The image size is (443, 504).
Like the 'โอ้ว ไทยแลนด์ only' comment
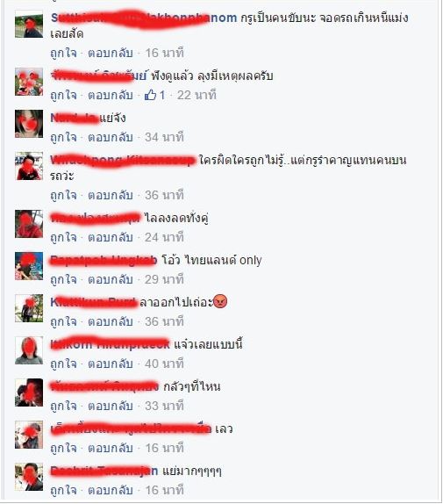point(63,279)
